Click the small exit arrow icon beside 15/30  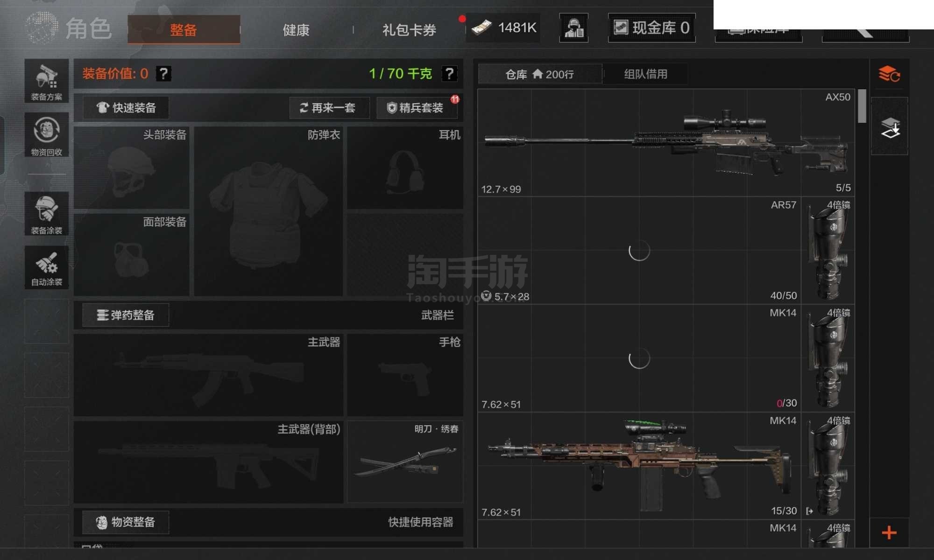point(809,511)
